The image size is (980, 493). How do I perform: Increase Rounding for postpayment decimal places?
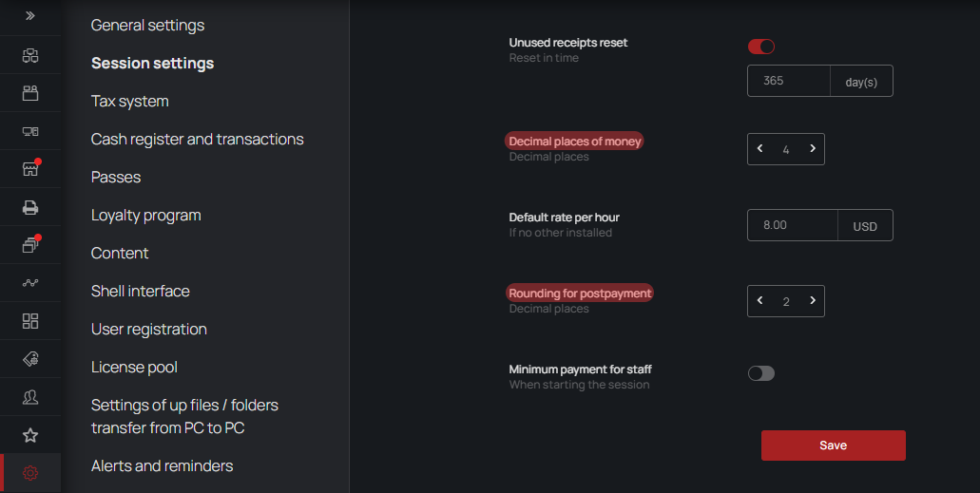click(x=812, y=301)
